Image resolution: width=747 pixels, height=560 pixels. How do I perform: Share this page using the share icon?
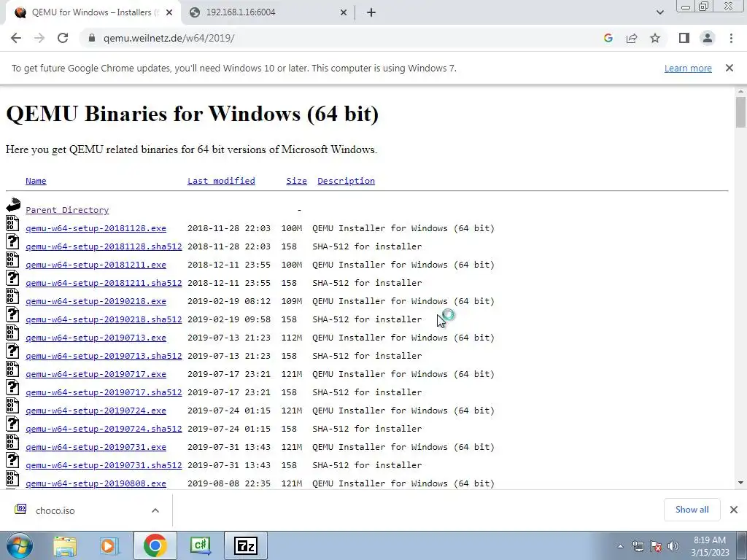[632, 38]
